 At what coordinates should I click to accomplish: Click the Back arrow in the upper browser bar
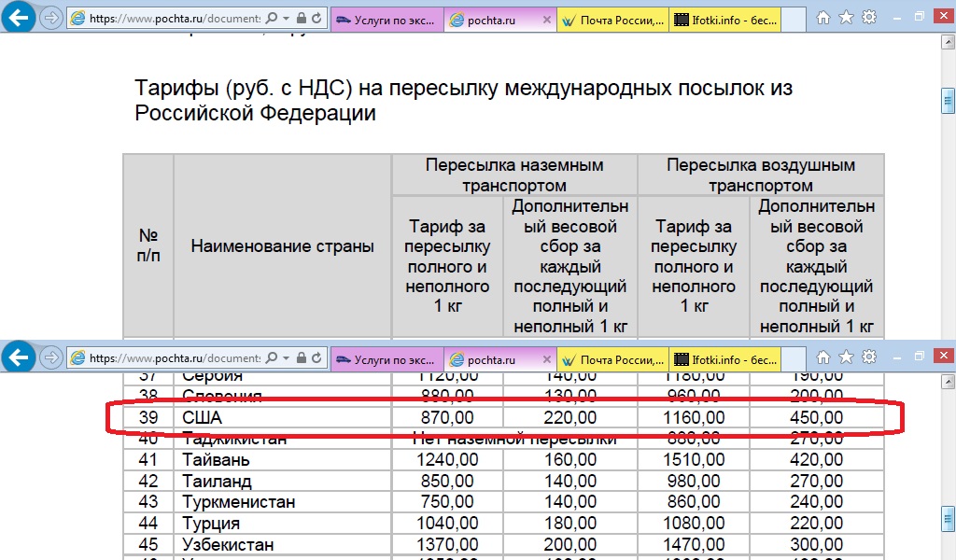(19, 18)
